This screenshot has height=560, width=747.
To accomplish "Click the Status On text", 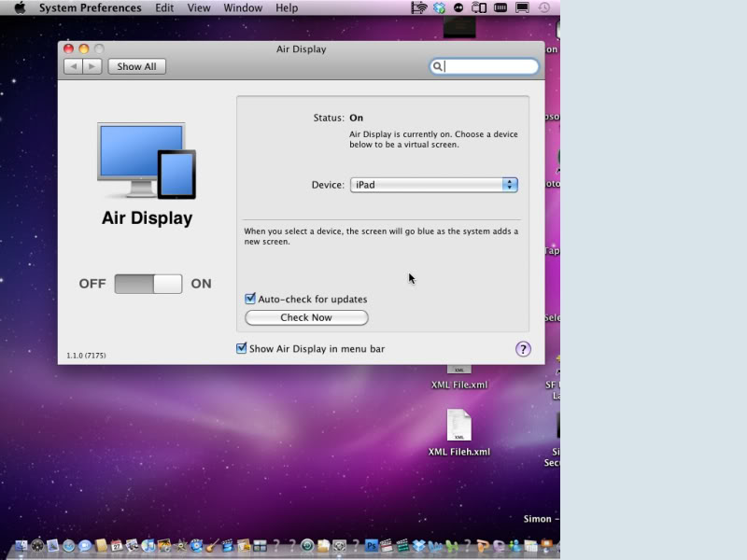I will pyautogui.click(x=338, y=118).
